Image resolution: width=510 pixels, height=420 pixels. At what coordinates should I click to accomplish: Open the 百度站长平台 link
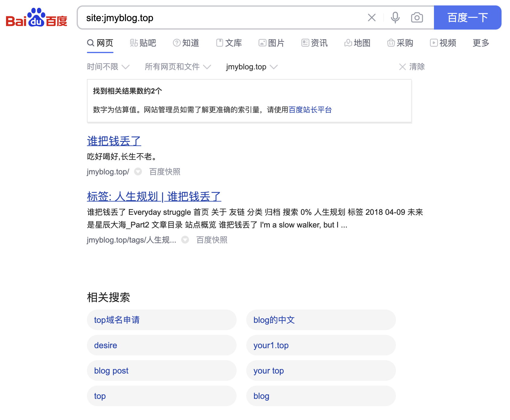coord(310,110)
